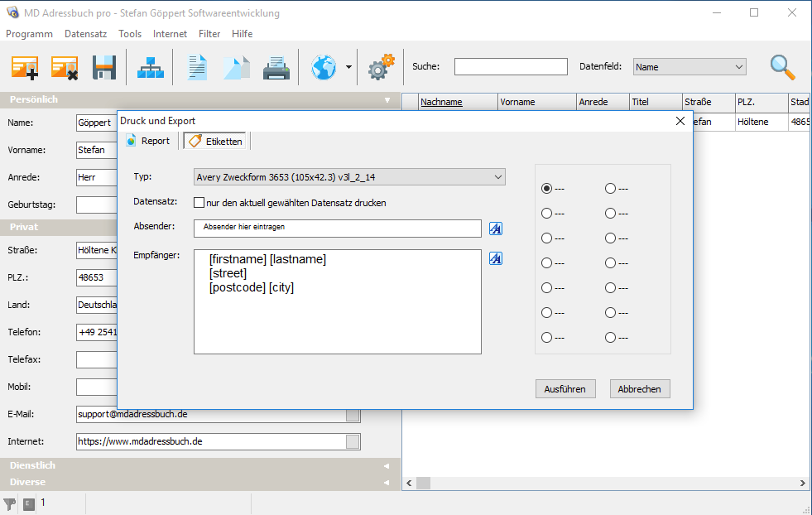Click the globe internet icon in toolbar
Viewport: 812px width, 515px height.
[x=324, y=67]
